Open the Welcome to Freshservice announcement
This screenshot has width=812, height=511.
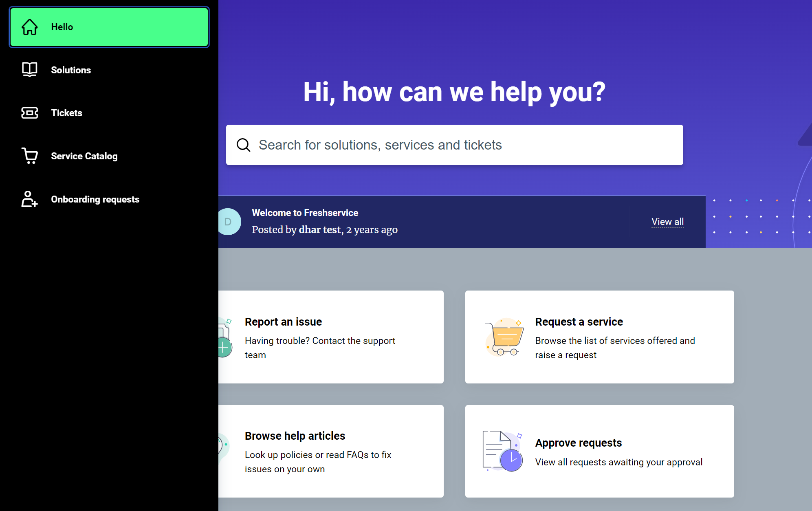tap(305, 213)
